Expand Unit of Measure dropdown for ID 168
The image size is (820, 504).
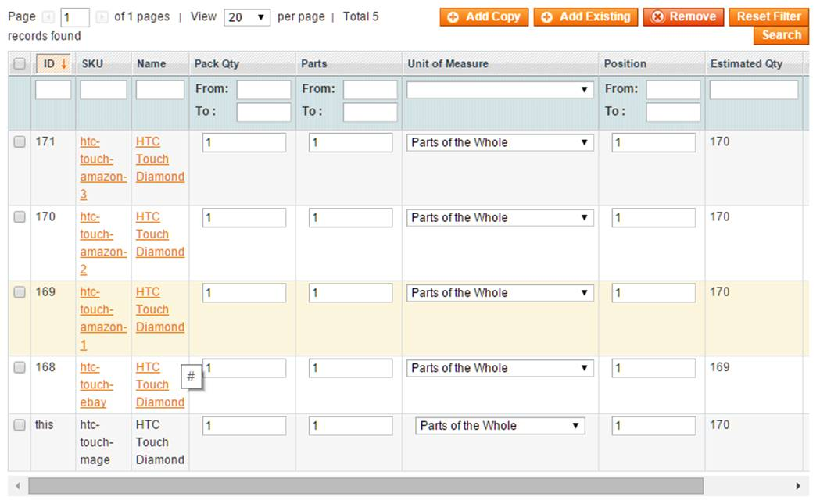click(500, 368)
